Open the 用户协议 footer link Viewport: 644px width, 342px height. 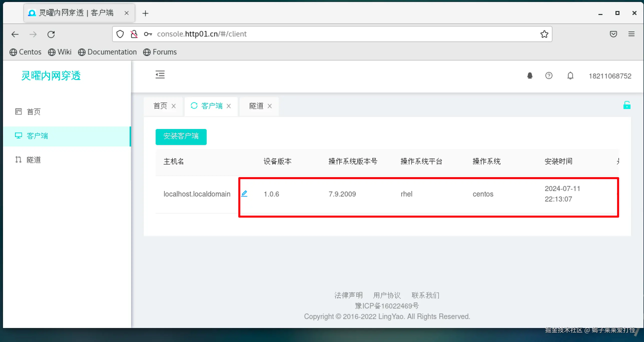[387, 295]
